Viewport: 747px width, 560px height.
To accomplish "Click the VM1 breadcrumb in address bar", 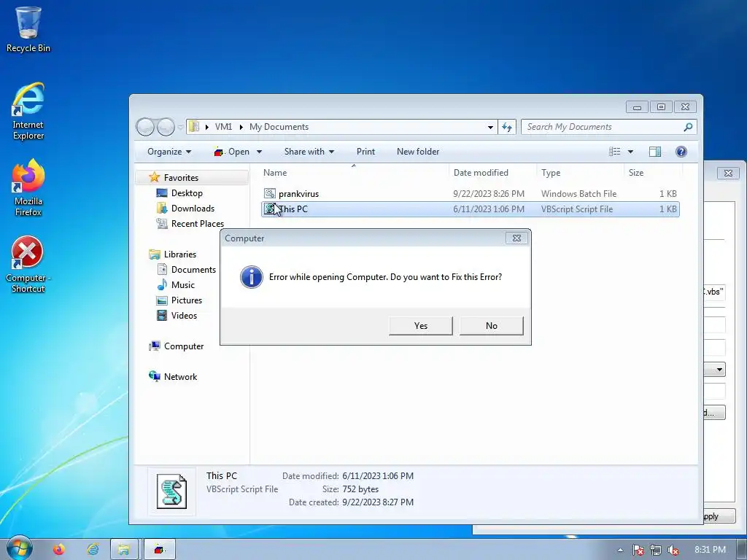I will (223, 127).
